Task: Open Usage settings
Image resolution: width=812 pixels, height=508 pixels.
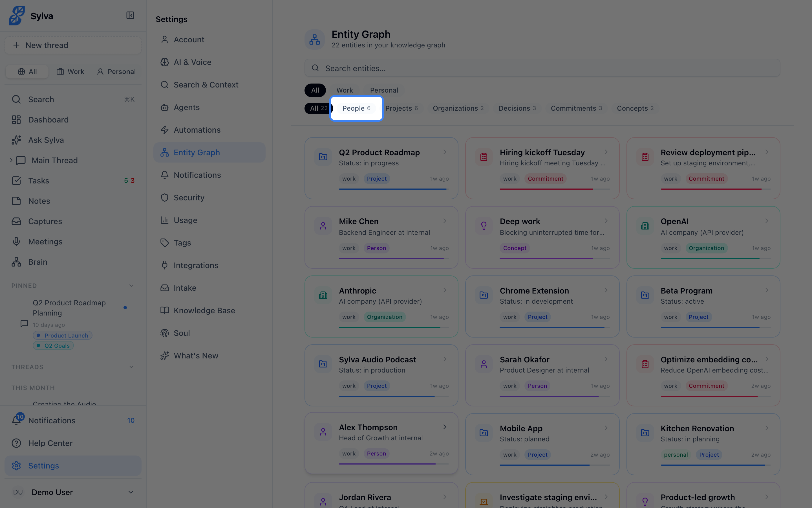Action: (x=209, y=220)
